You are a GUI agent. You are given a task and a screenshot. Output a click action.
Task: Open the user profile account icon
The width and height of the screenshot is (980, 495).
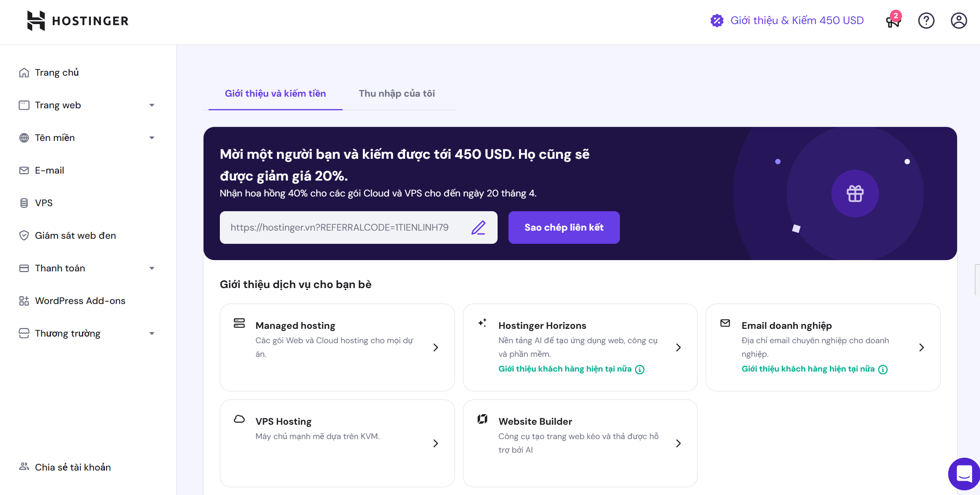[x=959, y=21]
